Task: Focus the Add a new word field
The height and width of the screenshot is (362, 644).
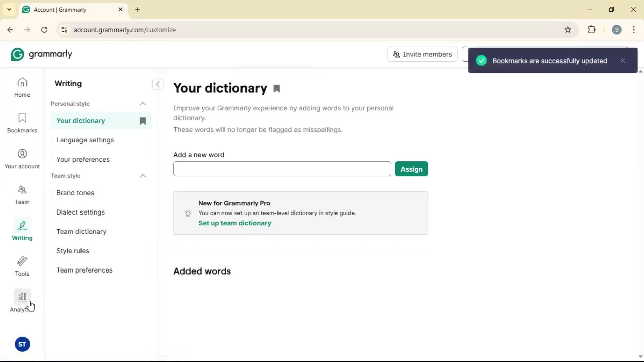Action: (282, 169)
